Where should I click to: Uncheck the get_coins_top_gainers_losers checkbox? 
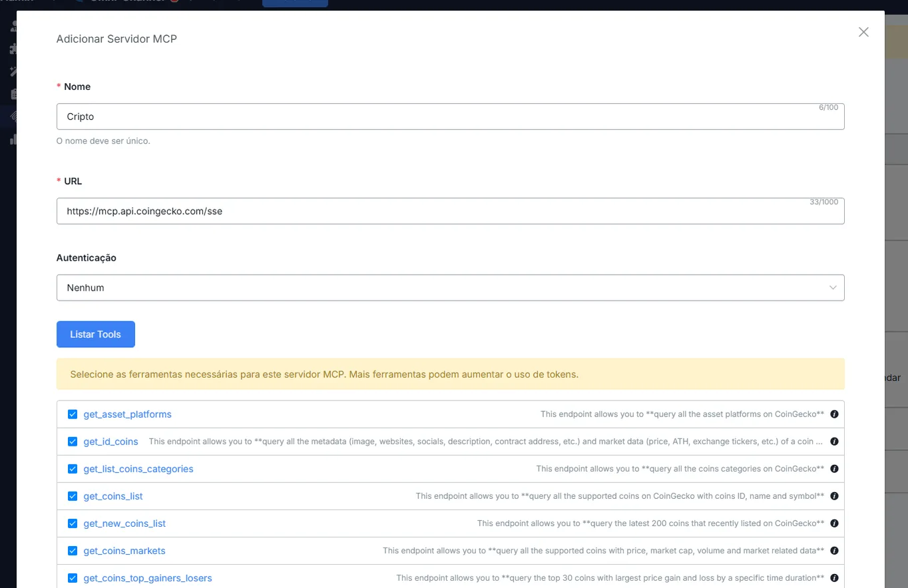tap(73, 578)
